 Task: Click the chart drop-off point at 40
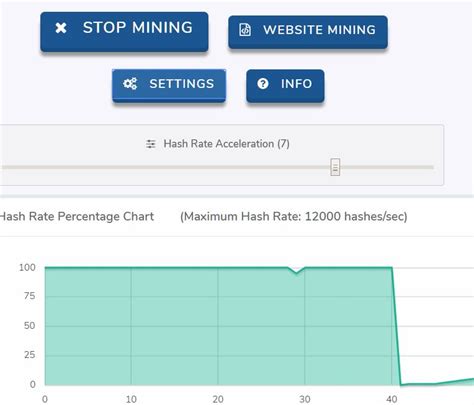(392, 267)
